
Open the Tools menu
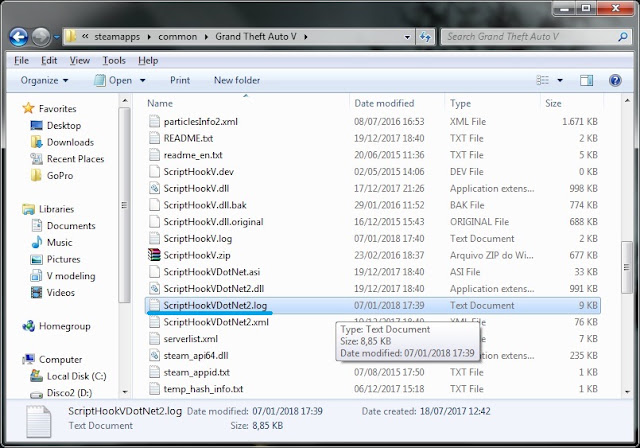pyautogui.click(x=114, y=60)
